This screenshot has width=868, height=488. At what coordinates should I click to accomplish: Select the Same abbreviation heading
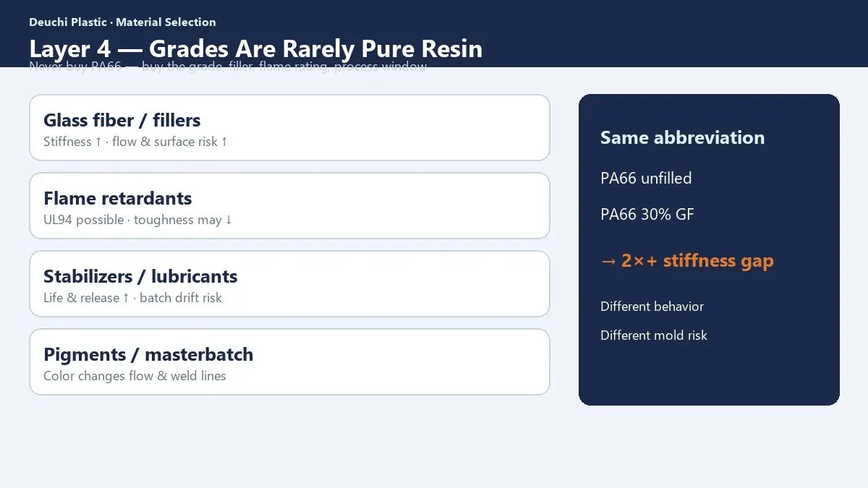coord(682,137)
